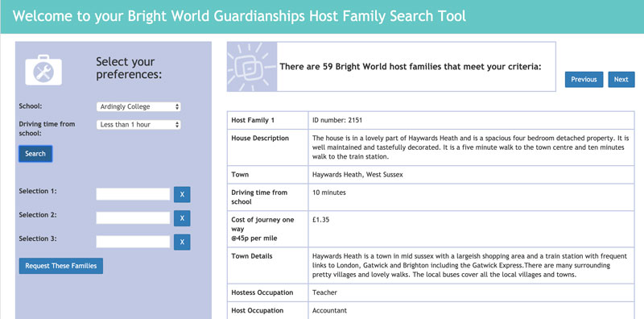Click the Haywards Heath town details paragraph

(x=469, y=265)
